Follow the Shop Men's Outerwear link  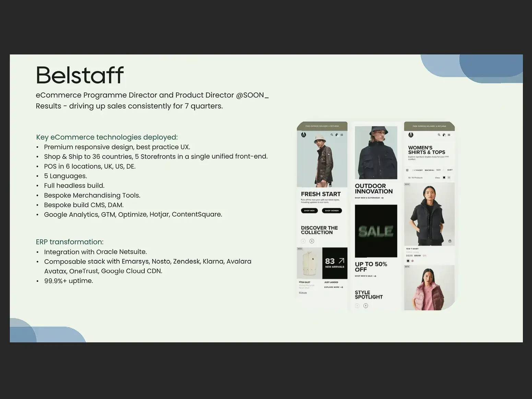click(369, 198)
